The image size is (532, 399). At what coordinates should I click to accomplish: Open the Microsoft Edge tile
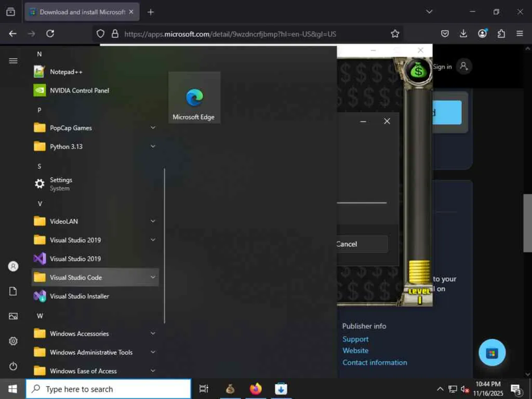[x=194, y=98]
